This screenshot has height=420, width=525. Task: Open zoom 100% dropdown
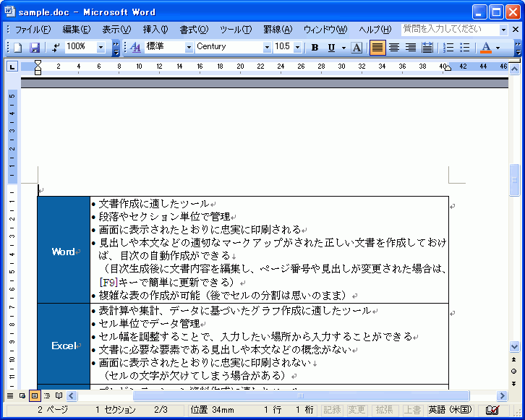tap(101, 47)
